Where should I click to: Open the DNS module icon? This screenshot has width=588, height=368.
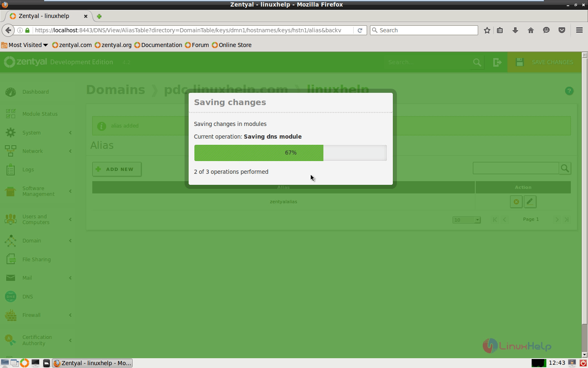point(11,296)
